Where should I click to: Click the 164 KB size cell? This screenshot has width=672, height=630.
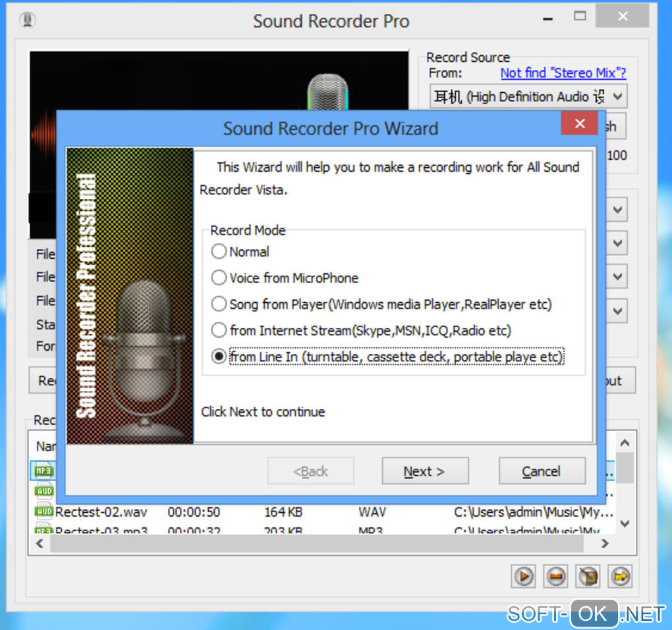coord(283,512)
